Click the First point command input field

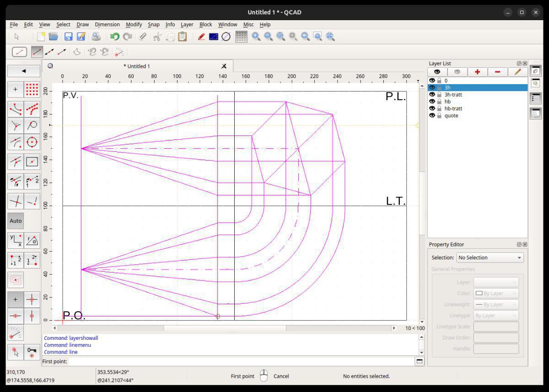point(240,361)
